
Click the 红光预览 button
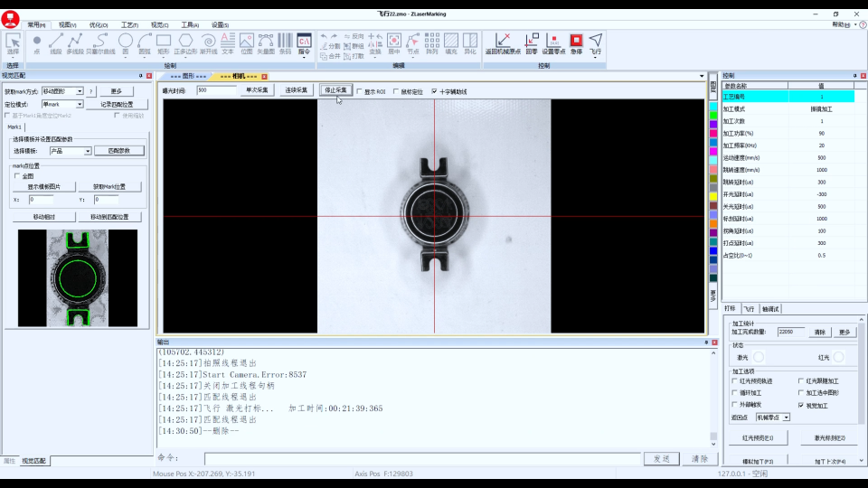tap(758, 438)
